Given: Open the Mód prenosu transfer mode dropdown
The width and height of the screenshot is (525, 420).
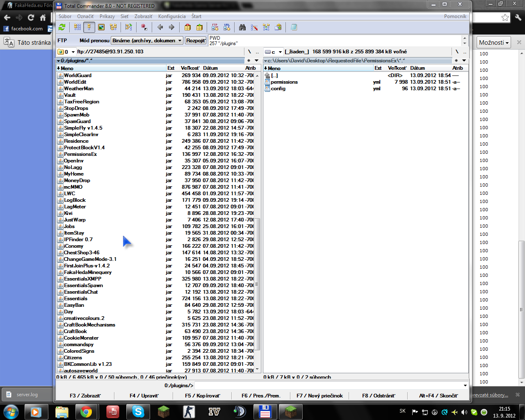Looking at the screenshot, I should [x=147, y=41].
